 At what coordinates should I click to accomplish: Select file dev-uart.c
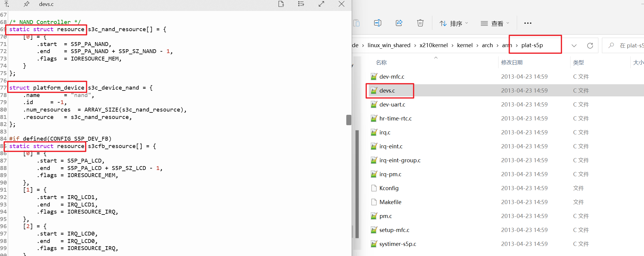point(392,104)
